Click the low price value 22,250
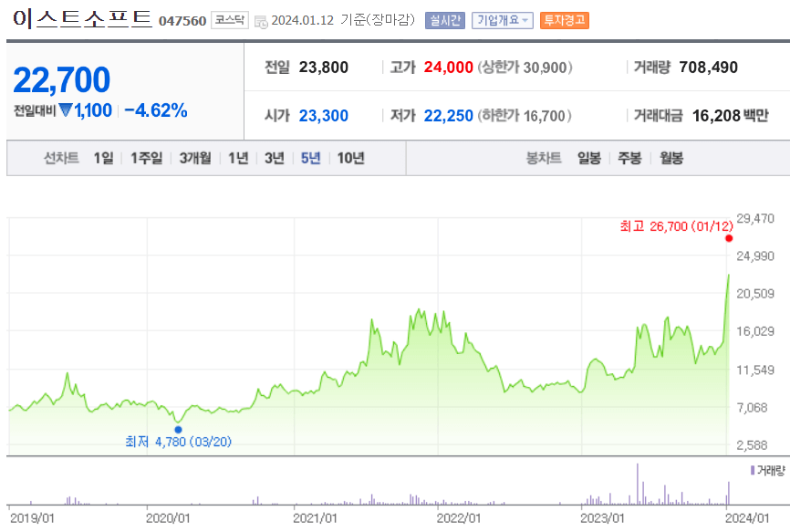 click(449, 116)
